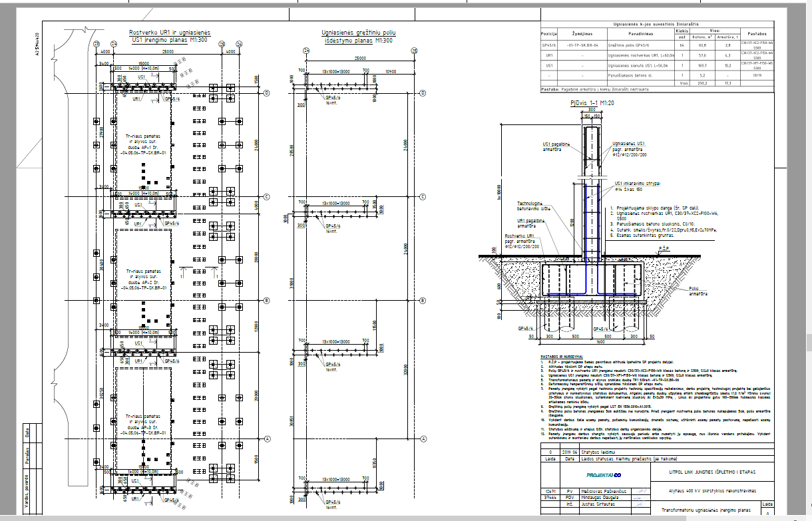
Task: Click axis bubble D on rostverkas plan
Action: coord(266,92)
